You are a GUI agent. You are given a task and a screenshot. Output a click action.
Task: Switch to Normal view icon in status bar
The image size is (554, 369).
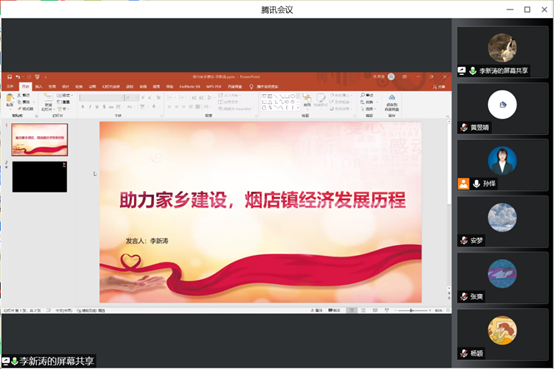(x=352, y=310)
